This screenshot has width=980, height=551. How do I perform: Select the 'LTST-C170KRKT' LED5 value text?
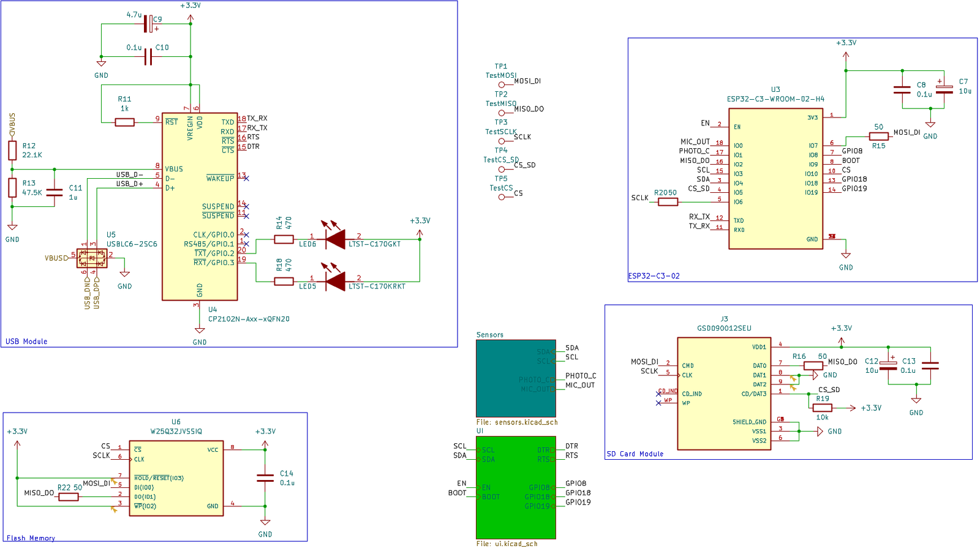pyautogui.click(x=377, y=287)
